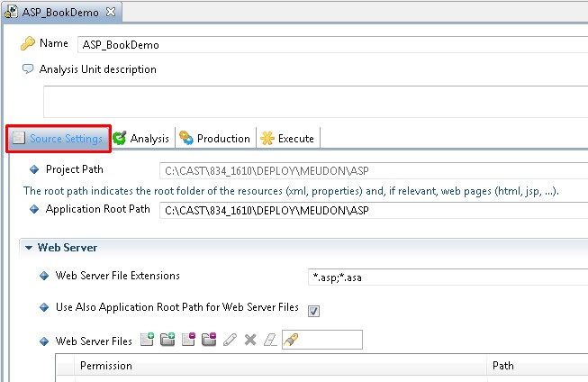Click the Application Root Path field
The image size is (588, 382).
click(x=374, y=210)
